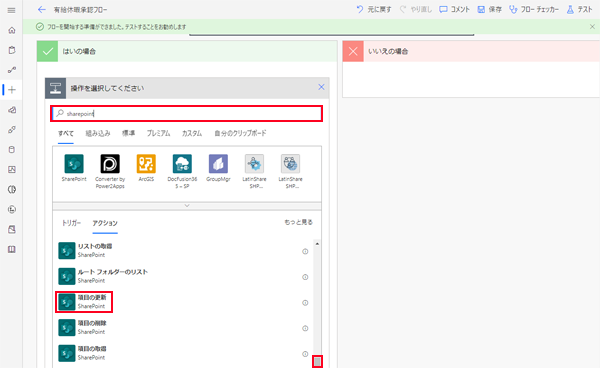The width and height of the screenshot is (600, 368).
Task: Click the もっと見る link
Action: [x=298, y=222]
